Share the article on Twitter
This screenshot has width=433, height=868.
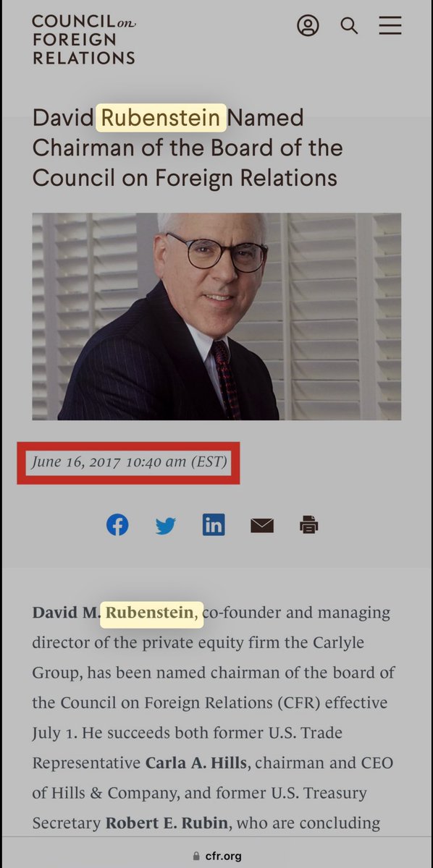(x=166, y=526)
